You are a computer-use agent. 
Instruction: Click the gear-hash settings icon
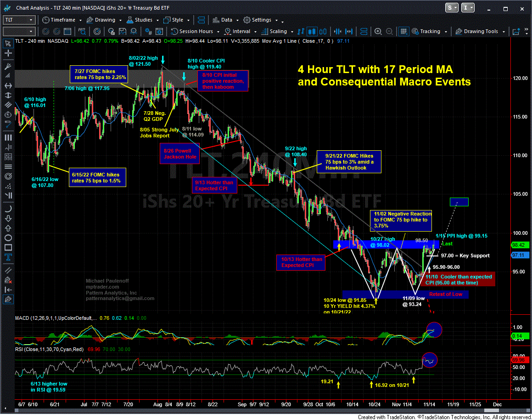click(x=148, y=32)
